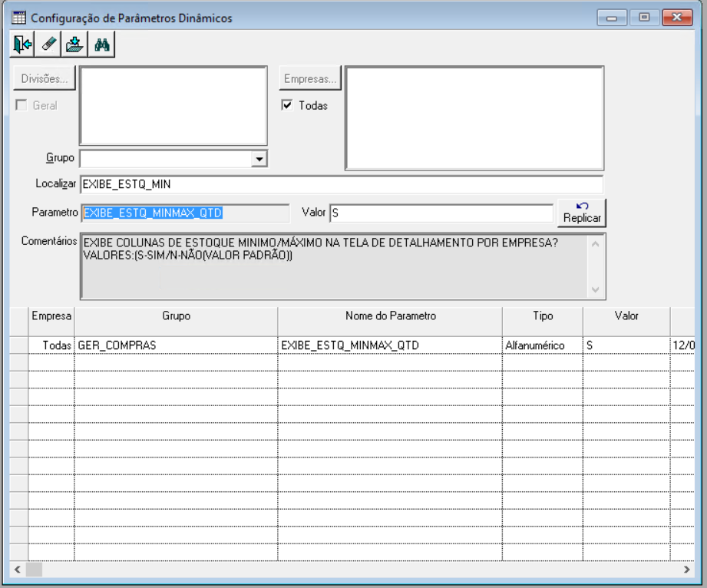Click the Valor input field
The width and height of the screenshot is (707, 588).
(441, 213)
